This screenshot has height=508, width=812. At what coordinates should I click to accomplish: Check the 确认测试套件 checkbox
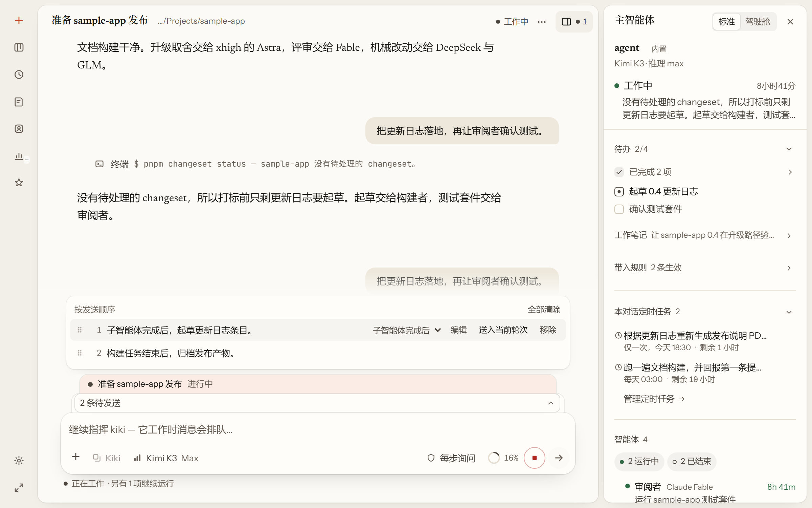pyautogui.click(x=619, y=209)
